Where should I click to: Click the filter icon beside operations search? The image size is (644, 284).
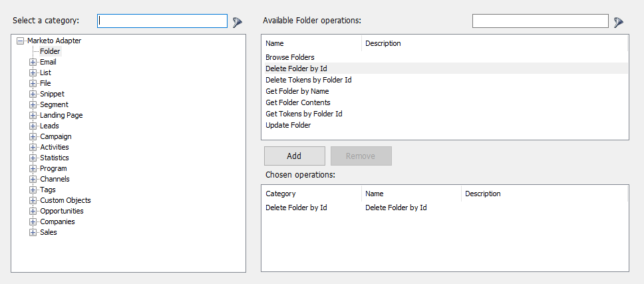click(618, 22)
